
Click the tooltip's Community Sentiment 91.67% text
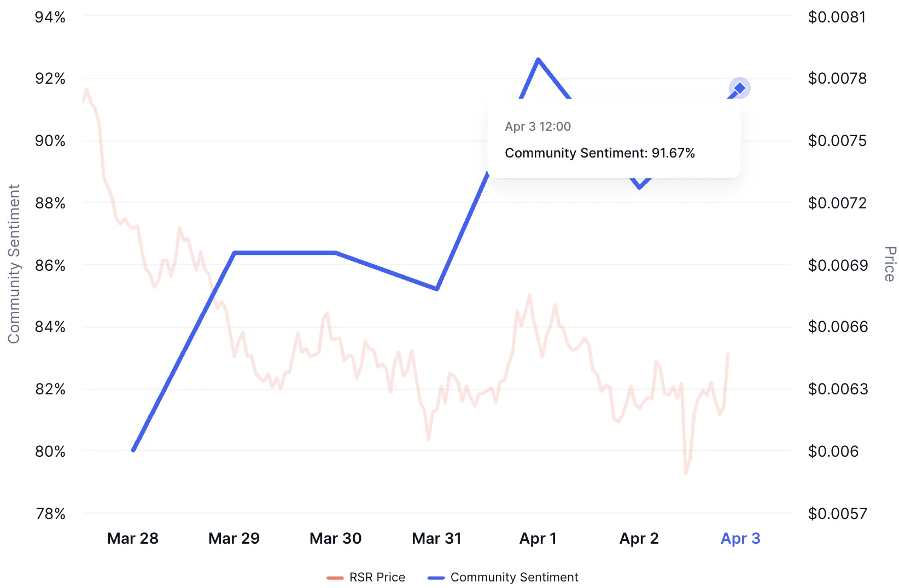pos(599,153)
